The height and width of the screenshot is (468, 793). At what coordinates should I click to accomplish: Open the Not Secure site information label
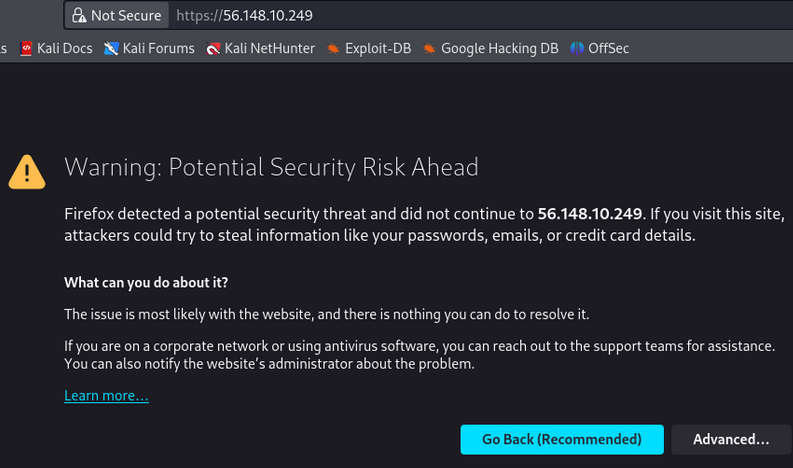coord(126,16)
